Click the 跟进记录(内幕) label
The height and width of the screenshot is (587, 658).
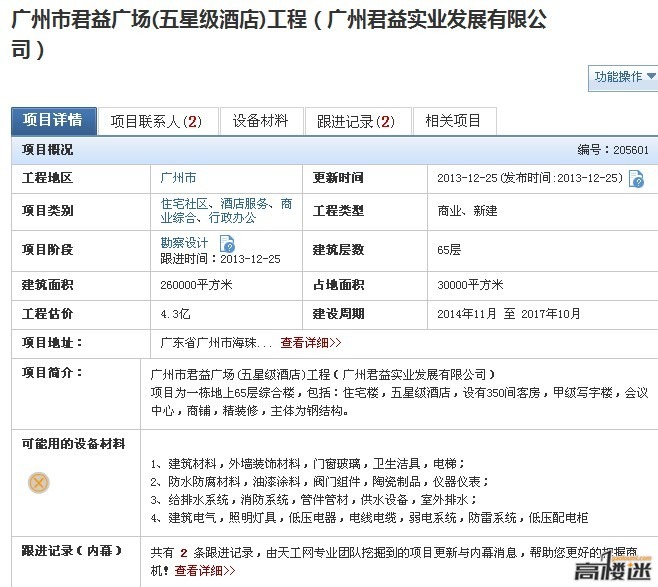(72, 550)
